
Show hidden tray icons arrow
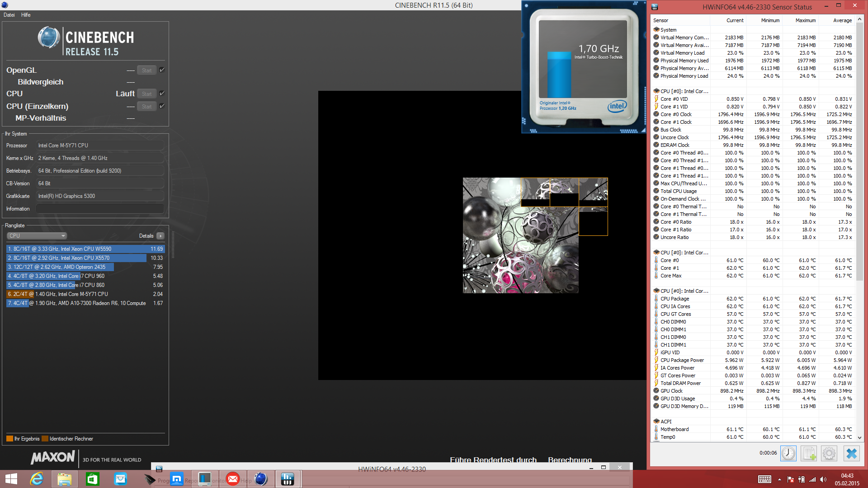pyautogui.click(x=779, y=479)
